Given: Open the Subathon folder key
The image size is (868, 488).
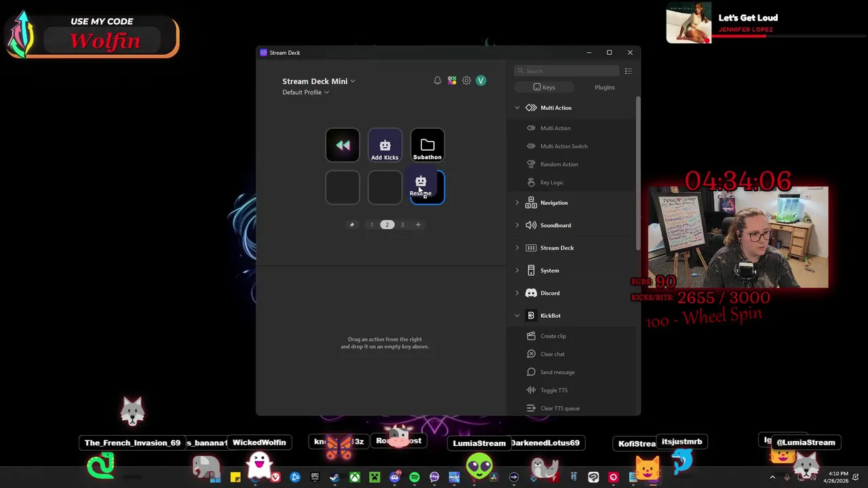Looking at the screenshot, I should (x=427, y=145).
